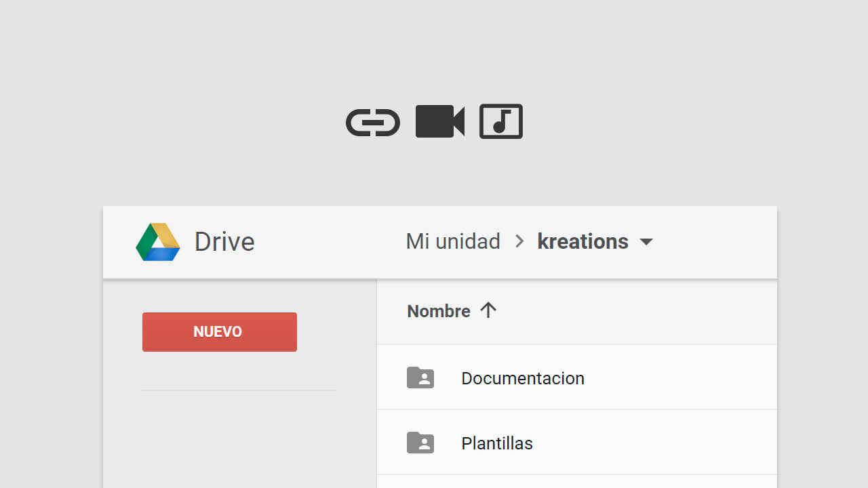The image size is (868, 488).
Task: Select the Plantillas shared folder icon
Action: click(420, 443)
